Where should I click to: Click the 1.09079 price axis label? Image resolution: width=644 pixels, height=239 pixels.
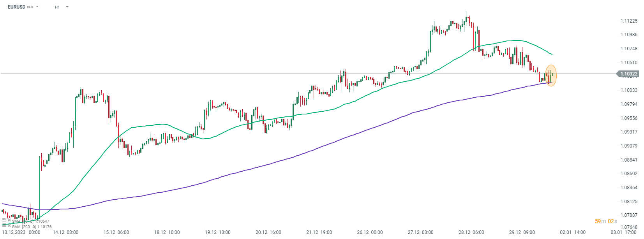click(x=629, y=146)
